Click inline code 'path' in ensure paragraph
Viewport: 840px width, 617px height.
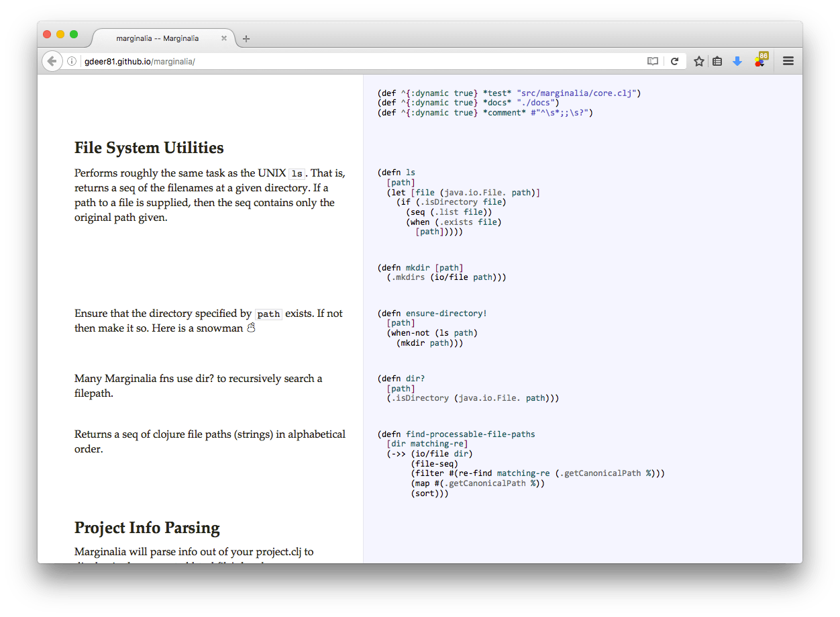coord(268,314)
